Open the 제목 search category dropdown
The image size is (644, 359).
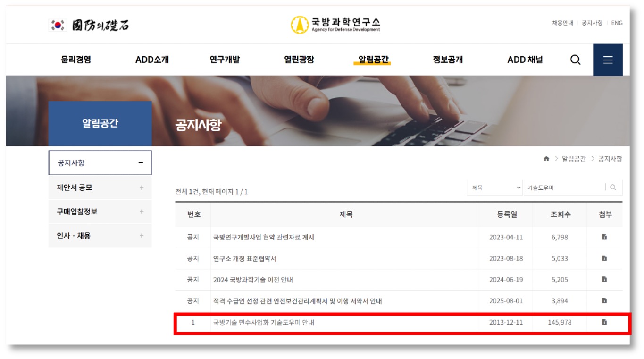coord(495,188)
